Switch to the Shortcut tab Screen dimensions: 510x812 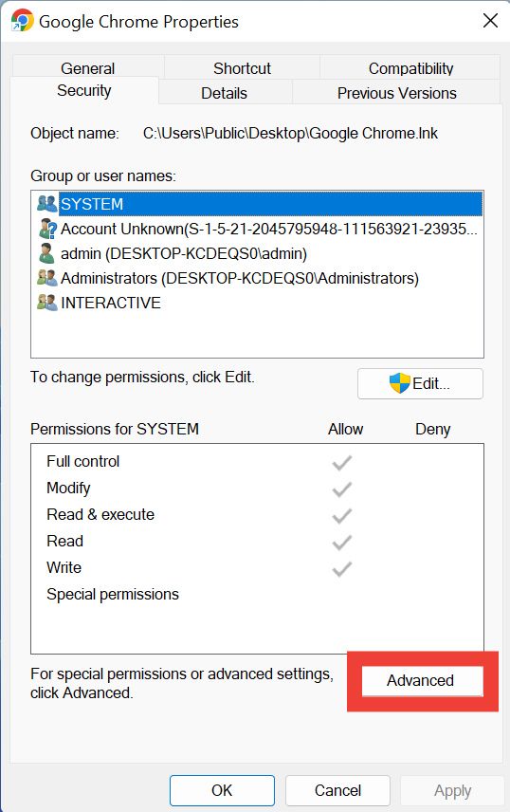242,68
